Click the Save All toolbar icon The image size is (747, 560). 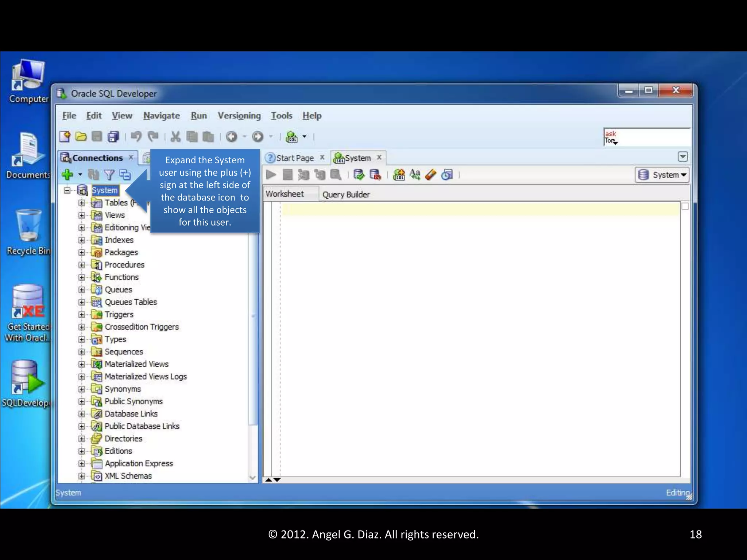[113, 137]
